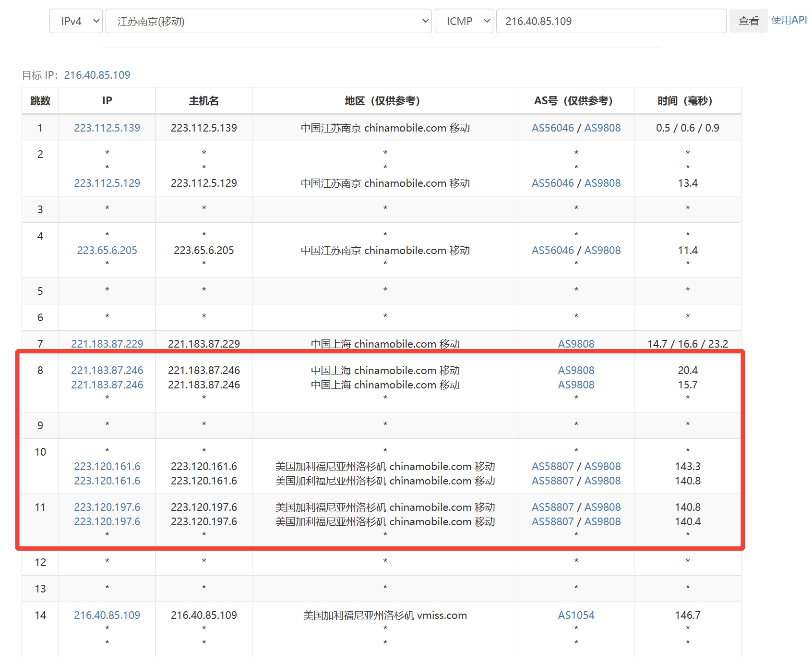Screen dimensions: 812x664
Task: Click AS58807 link in hop 11 beside 140.4
Action: click(x=553, y=521)
